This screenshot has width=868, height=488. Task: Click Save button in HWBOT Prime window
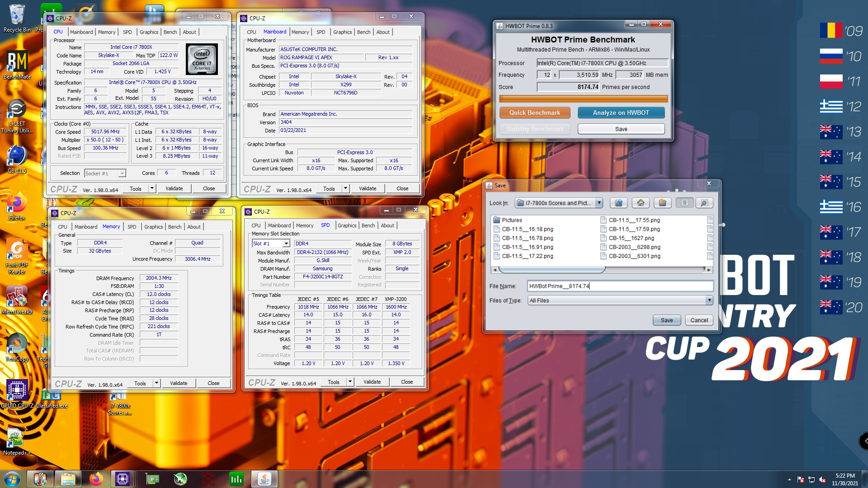(x=621, y=129)
